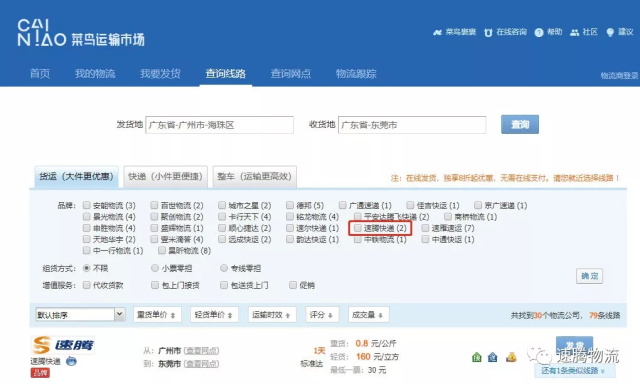Click gold service icon in 速腾 row
The image size is (640, 384).
click(x=511, y=357)
